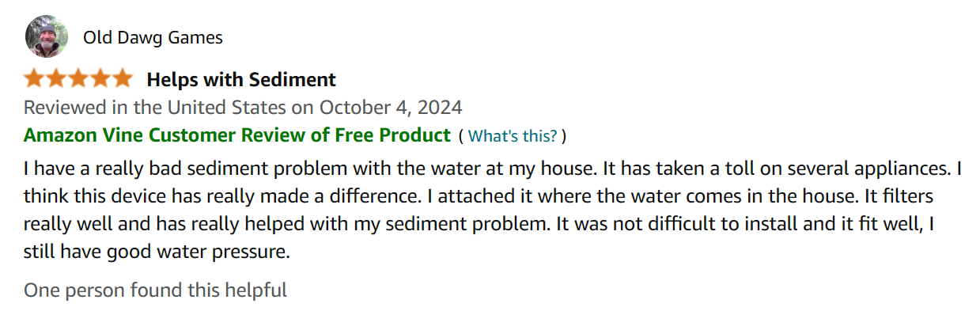980x311 pixels.
Task: Open the 'Helps with Sediment' review title
Action: [x=241, y=79]
